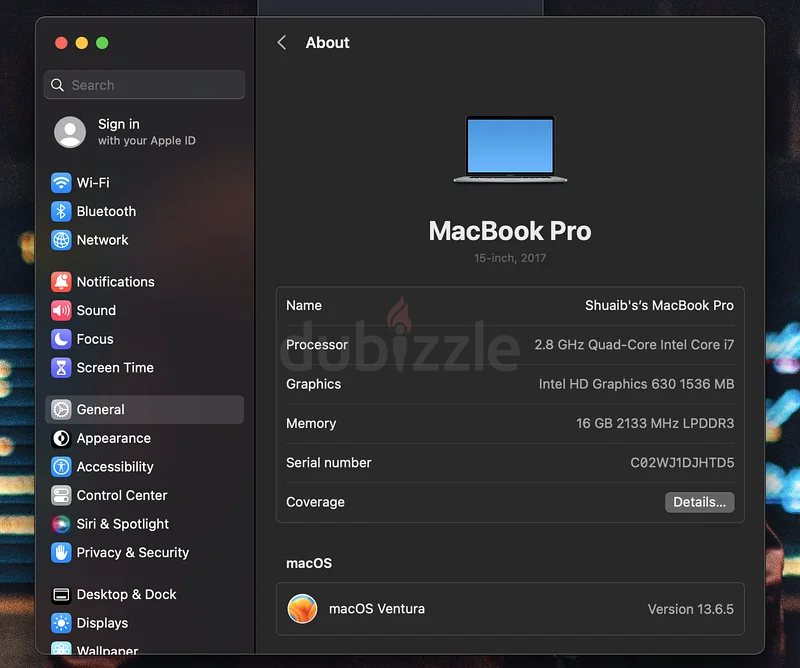Minimize window with yellow button
800x668 pixels.
tap(82, 43)
